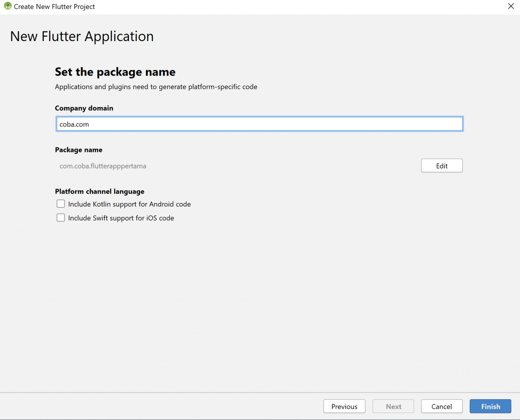The width and height of the screenshot is (520, 420).
Task: Close the Create New Flutter Project dialog
Action: coord(510,7)
